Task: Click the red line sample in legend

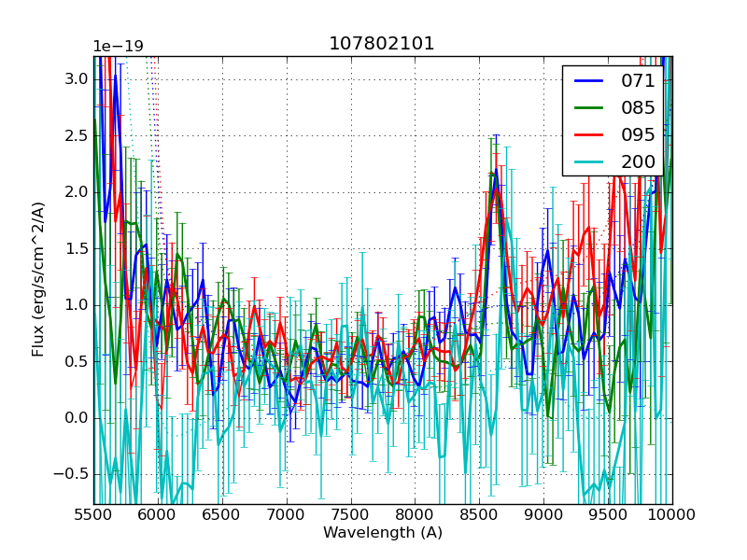Action: tap(589, 135)
